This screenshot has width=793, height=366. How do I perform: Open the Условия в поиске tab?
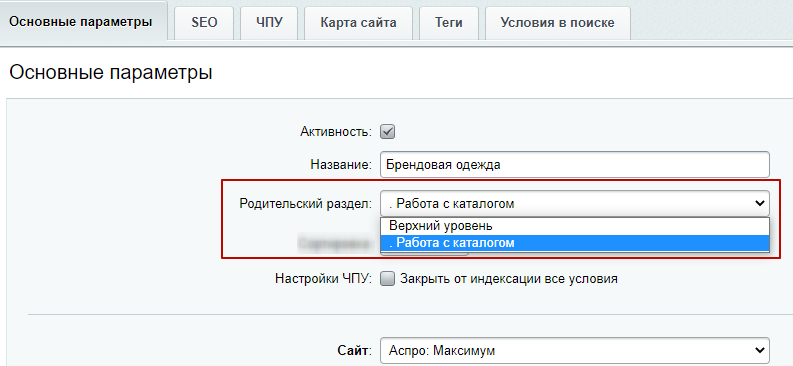tap(557, 23)
